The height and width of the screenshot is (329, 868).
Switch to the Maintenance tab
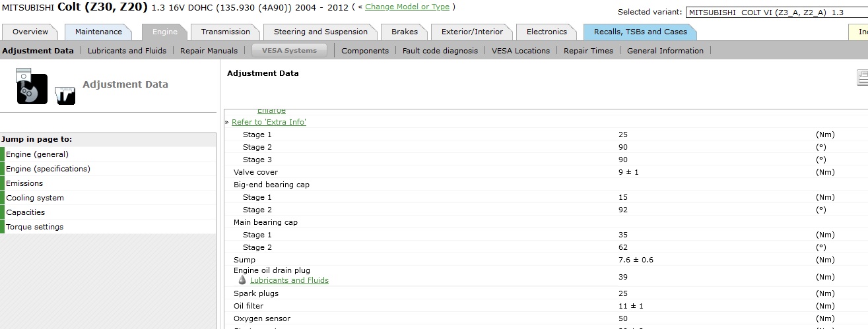pyautogui.click(x=98, y=32)
